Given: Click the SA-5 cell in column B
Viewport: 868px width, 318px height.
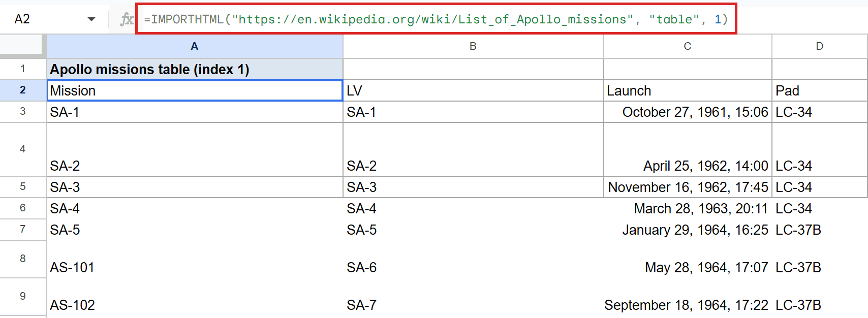Looking at the screenshot, I should click(x=473, y=230).
